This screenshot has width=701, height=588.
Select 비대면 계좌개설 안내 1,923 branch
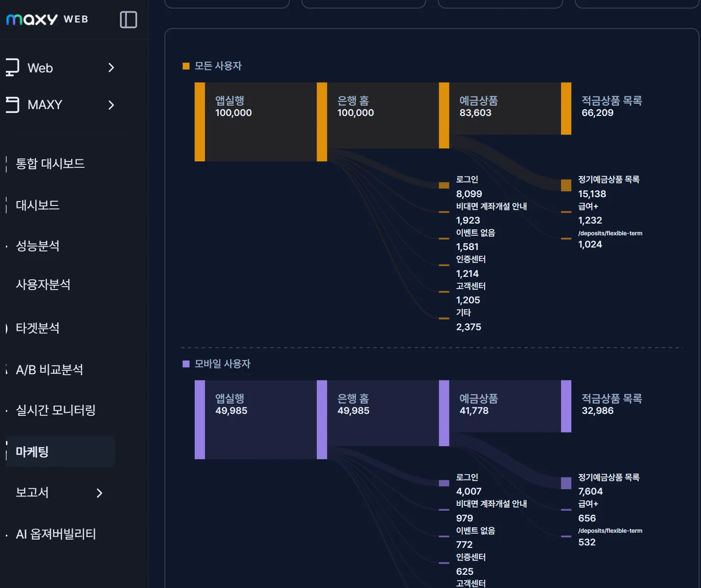444,212
